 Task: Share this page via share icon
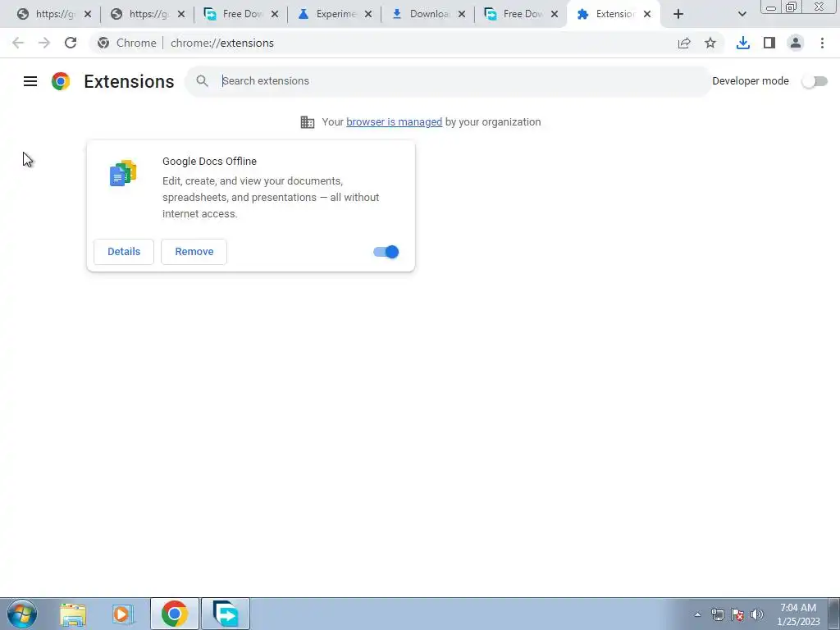point(684,43)
